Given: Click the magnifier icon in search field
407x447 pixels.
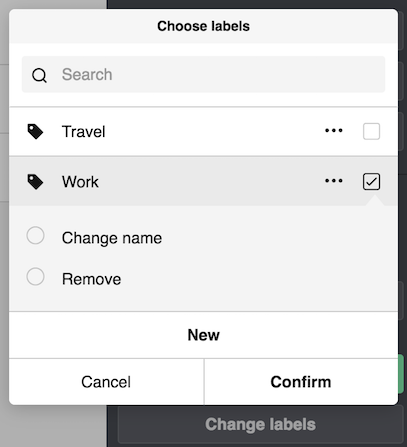Looking at the screenshot, I should [x=39, y=75].
